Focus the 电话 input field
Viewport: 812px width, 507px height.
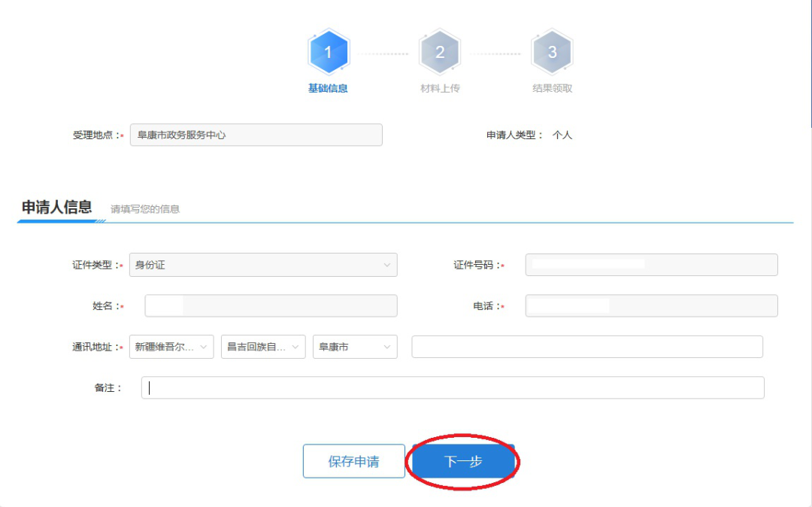coord(651,306)
